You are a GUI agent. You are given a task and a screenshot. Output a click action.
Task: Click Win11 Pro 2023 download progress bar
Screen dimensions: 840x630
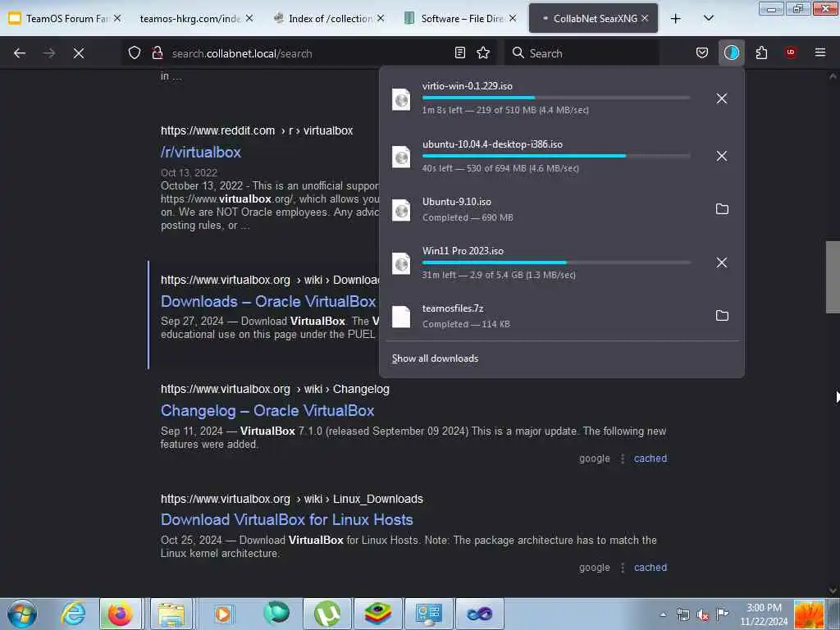click(556, 262)
